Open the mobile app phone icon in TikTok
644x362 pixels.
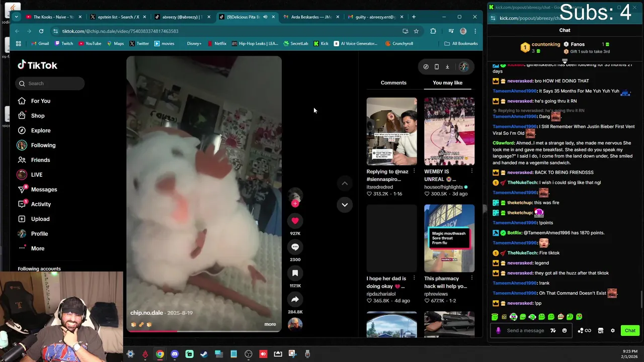pos(436,67)
